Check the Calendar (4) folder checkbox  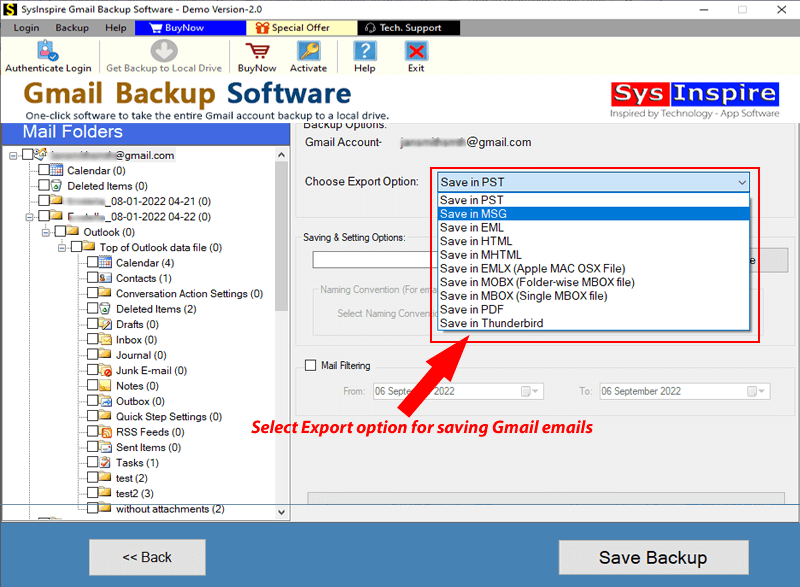[x=92, y=262]
